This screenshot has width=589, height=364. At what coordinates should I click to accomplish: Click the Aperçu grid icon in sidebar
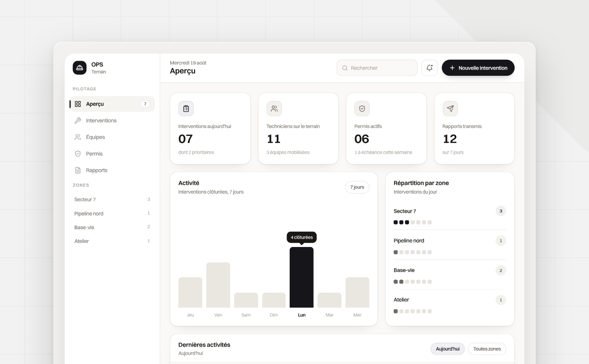pyautogui.click(x=78, y=104)
